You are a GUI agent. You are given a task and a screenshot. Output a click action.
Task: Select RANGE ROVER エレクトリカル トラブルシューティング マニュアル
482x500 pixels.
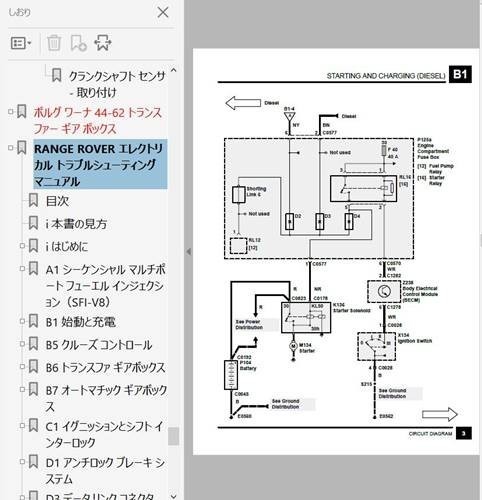tap(100, 164)
